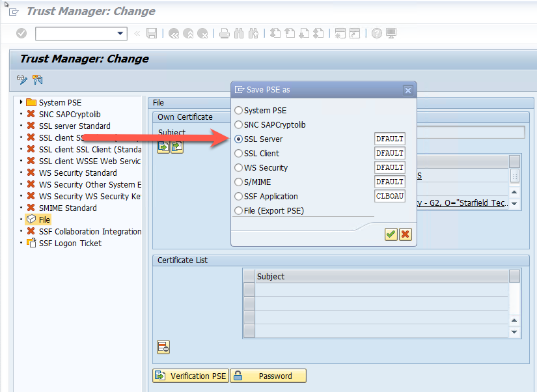Click the Display/Change glasses-pencil toolbar icon
The image size is (537, 392).
point(22,80)
